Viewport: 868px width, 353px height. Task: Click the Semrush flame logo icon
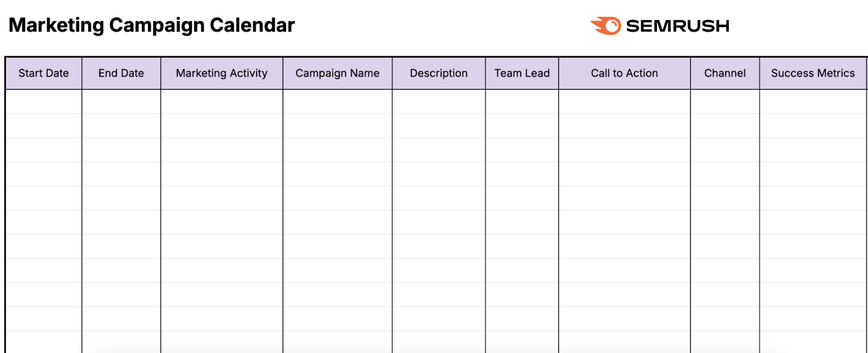click(607, 26)
